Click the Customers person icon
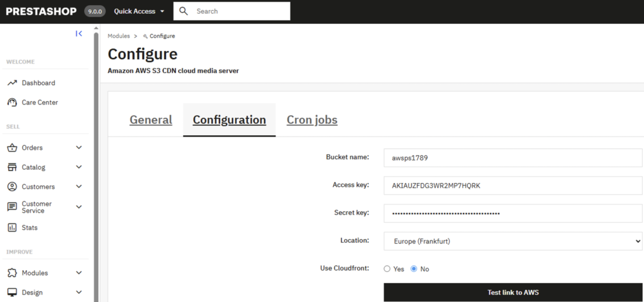This screenshot has width=644, height=302. click(12, 186)
